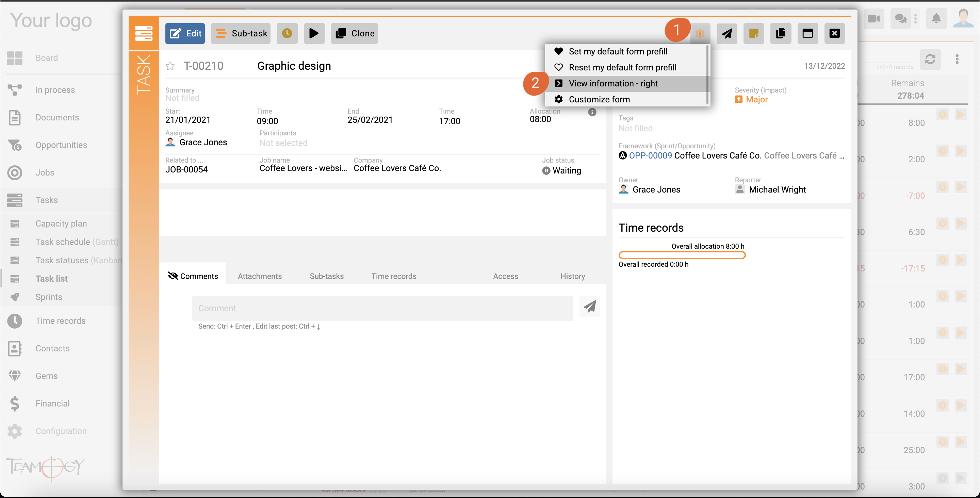Image resolution: width=980 pixels, height=498 pixels.
Task: Focus the Comment input field
Action: [x=382, y=308]
